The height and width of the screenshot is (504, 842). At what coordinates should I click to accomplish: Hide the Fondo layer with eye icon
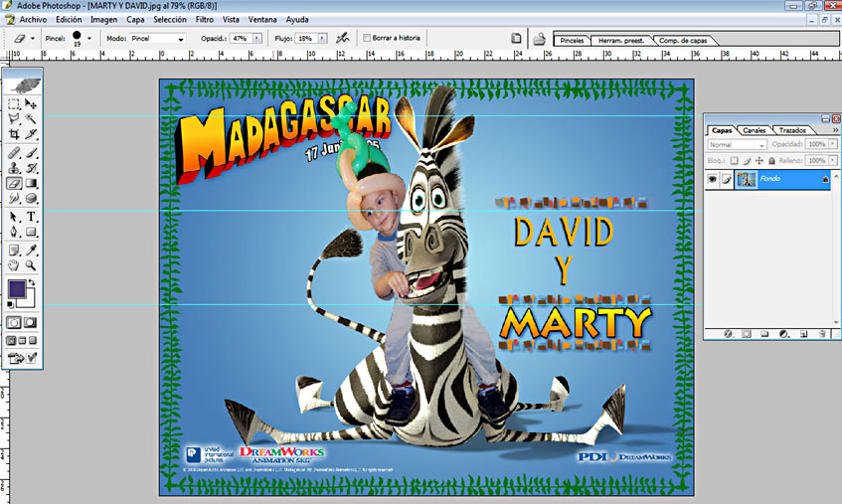click(713, 179)
